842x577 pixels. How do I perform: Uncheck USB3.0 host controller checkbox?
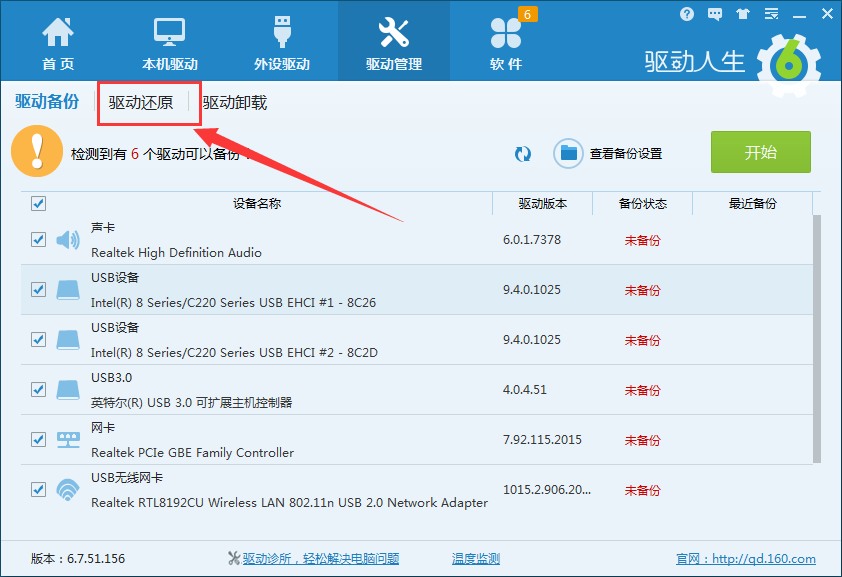pyautogui.click(x=39, y=389)
